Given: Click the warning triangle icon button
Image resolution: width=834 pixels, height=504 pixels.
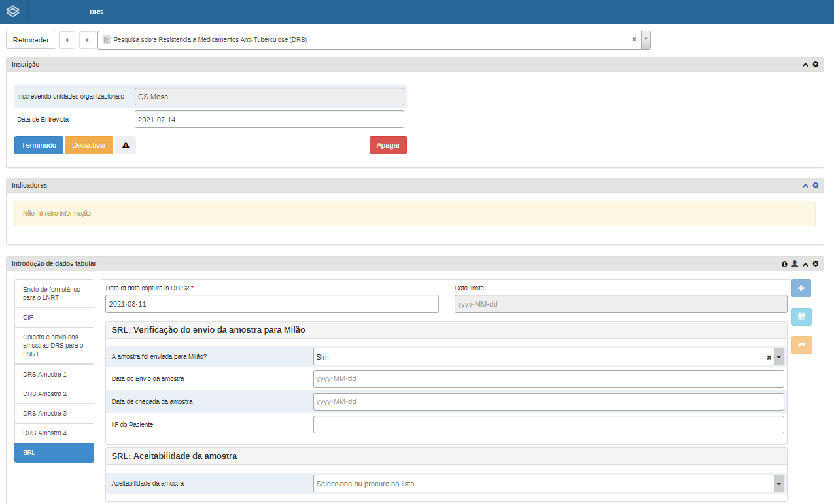Looking at the screenshot, I should pyautogui.click(x=126, y=145).
